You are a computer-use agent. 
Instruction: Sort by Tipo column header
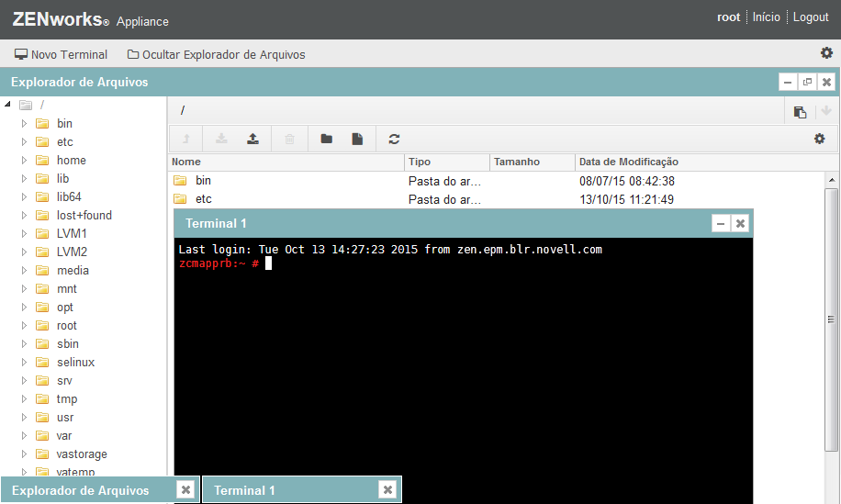[x=447, y=162]
